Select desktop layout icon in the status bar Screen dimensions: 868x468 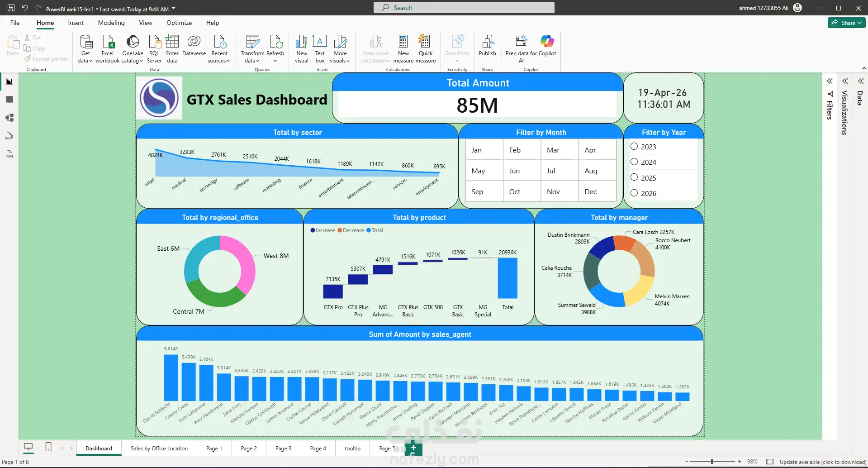coord(28,447)
